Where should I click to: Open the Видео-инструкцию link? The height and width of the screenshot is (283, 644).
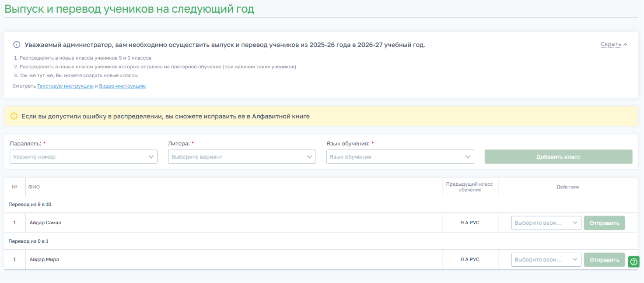(122, 86)
